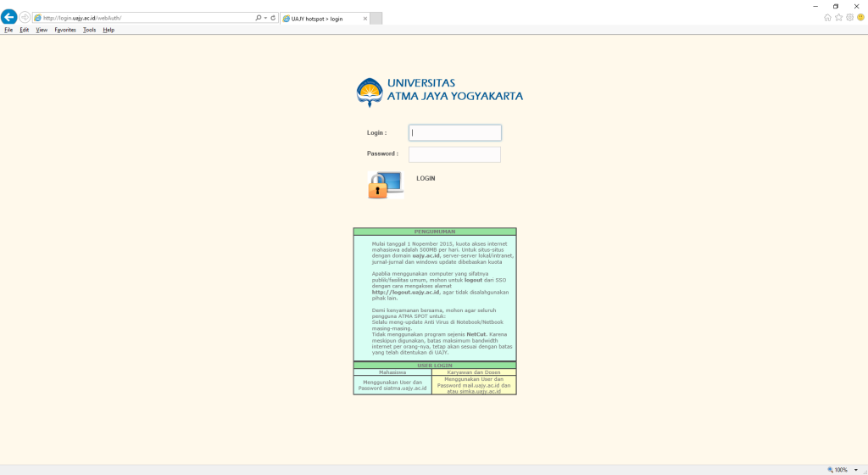Screen dimensions: 868x475
Task: Click the Universitas Atma Jaya Yogyakarta logo
Action: click(440, 92)
